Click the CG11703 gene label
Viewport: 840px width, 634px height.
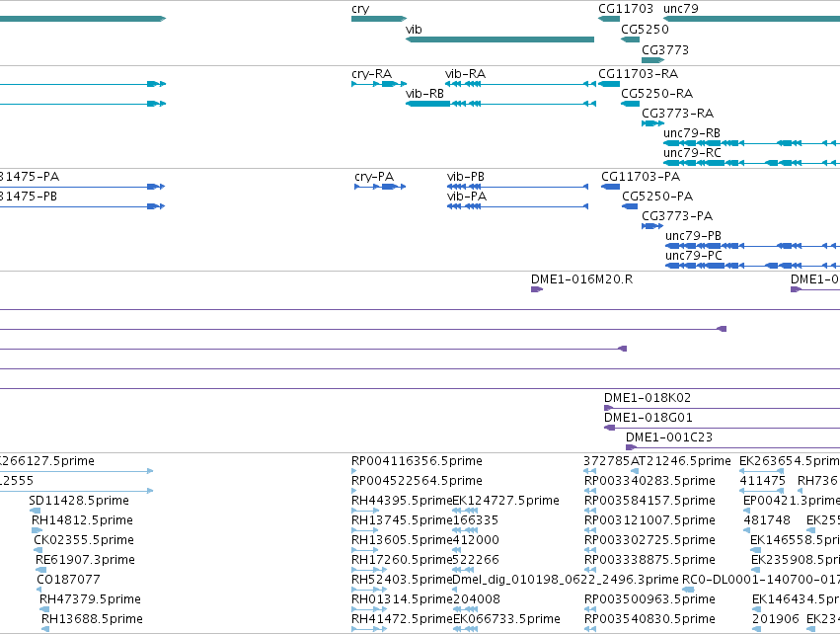[626, 9]
